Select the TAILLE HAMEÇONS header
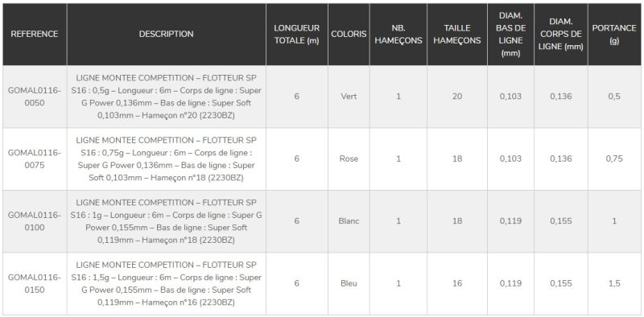 click(x=457, y=34)
